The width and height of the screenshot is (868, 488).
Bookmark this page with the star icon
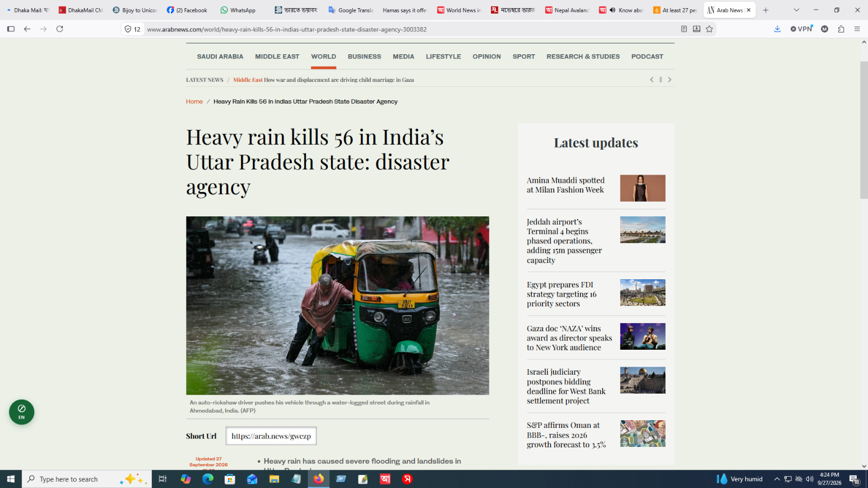[x=709, y=29]
